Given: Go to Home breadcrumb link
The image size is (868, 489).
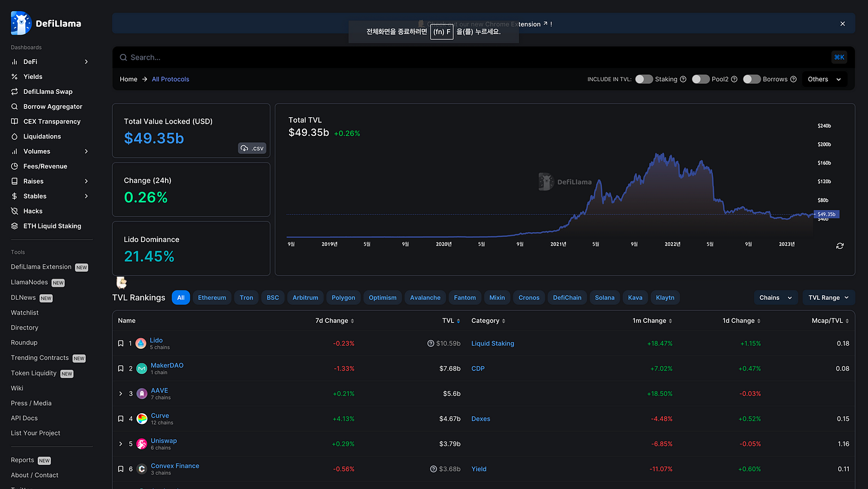Looking at the screenshot, I should [128, 79].
